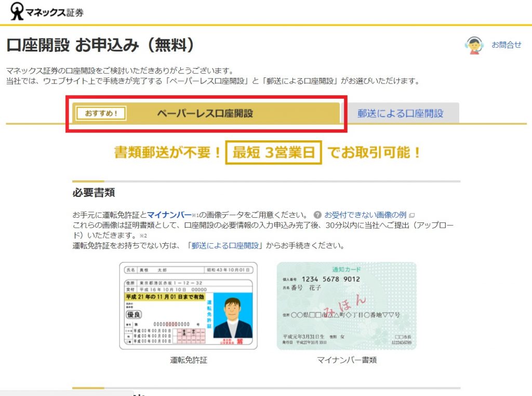Follow the inline 郵送による口座開設 link

[225, 245]
